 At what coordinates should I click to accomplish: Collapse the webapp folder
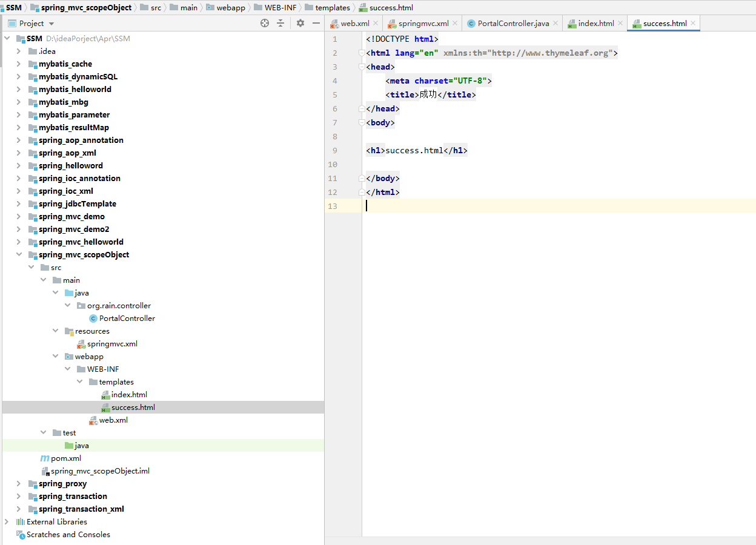(x=55, y=357)
